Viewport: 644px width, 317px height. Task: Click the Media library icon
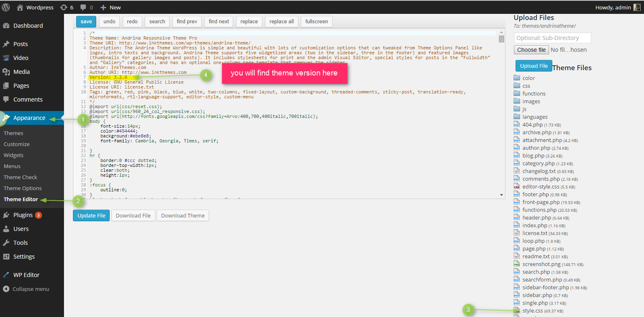coord(6,72)
